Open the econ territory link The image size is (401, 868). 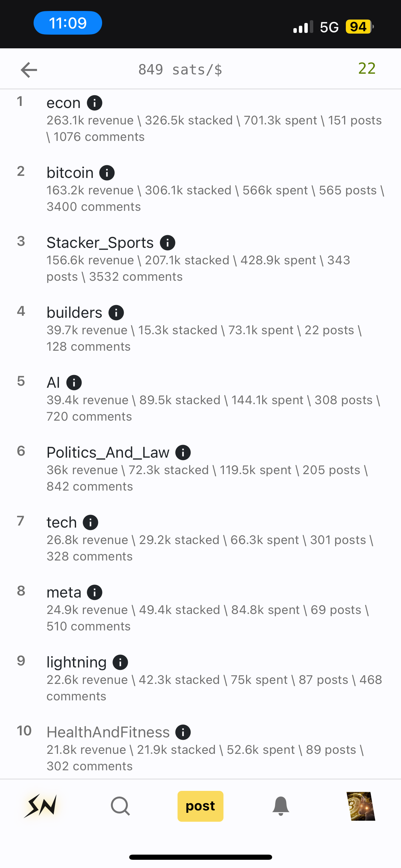click(64, 103)
